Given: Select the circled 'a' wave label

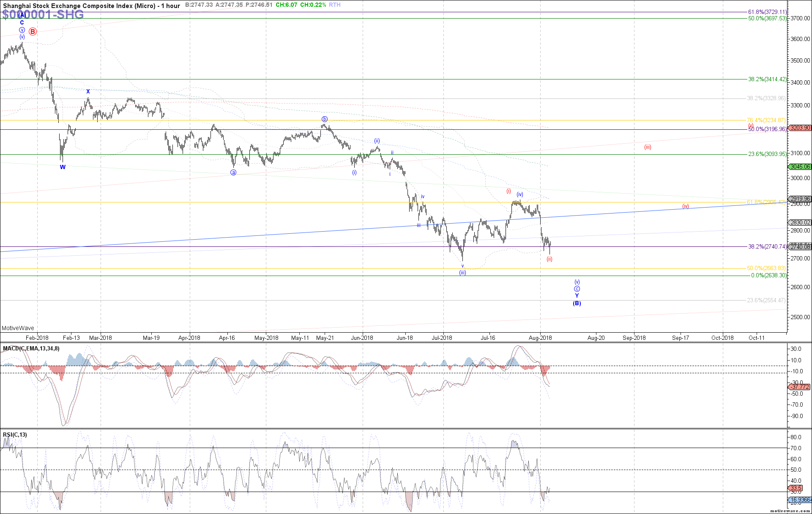Looking at the screenshot, I should coord(233,172).
